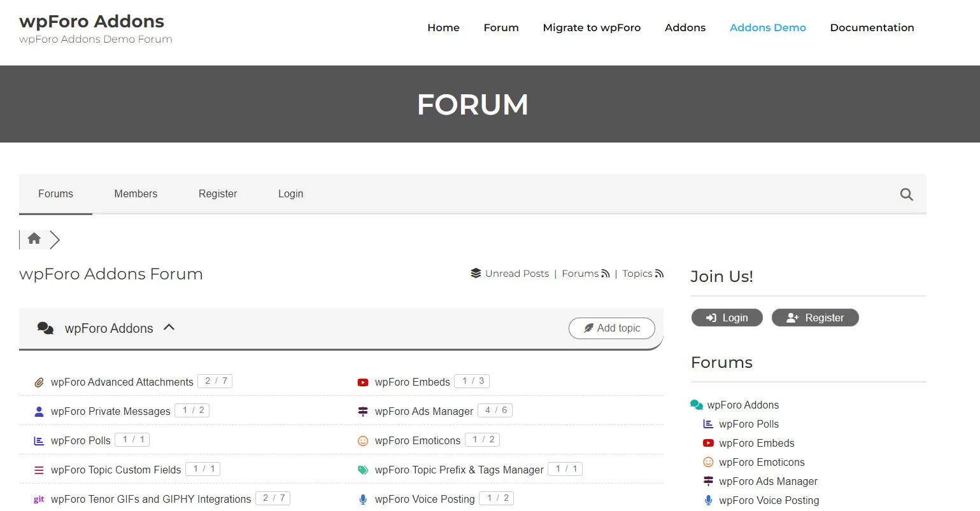Click the paperclip icon for Advanced Attachments

click(39, 382)
